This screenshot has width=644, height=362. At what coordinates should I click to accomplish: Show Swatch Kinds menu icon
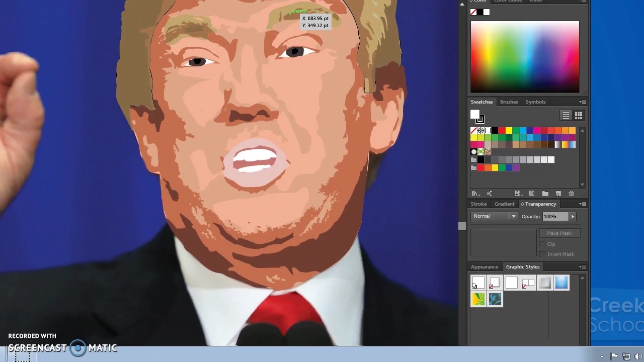point(518,194)
